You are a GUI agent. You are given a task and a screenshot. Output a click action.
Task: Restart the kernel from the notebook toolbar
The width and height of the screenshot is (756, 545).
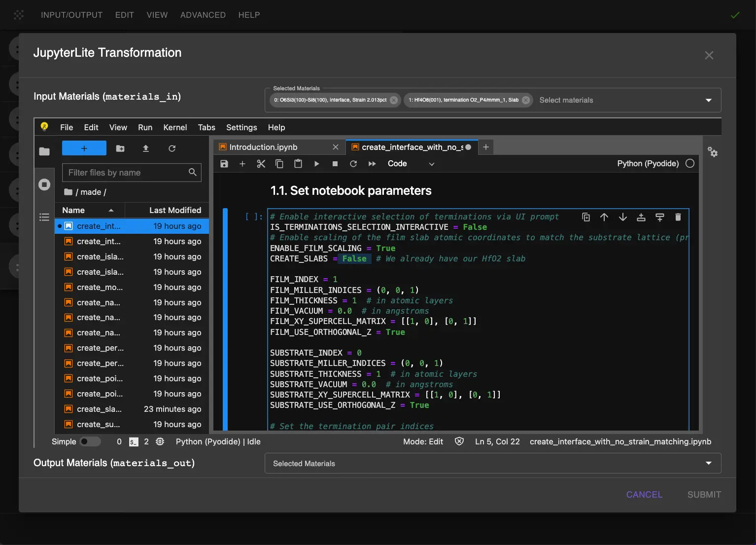click(353, 164)
